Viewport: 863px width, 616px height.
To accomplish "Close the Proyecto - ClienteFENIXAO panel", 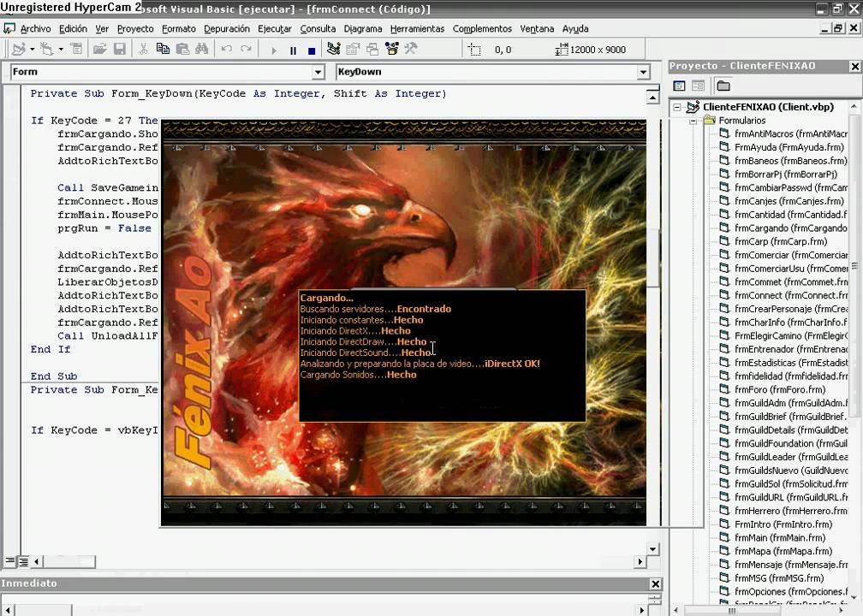I will (854, 67).
